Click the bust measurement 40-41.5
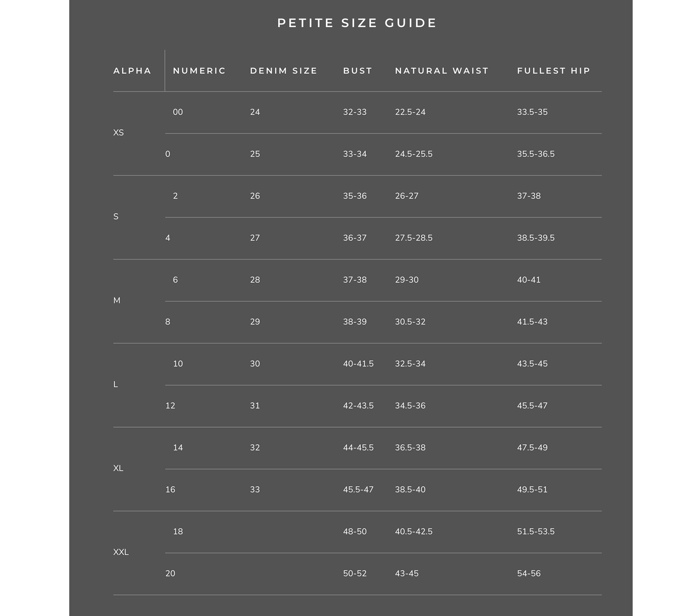 pyautogui.click(x=358, y=364)
